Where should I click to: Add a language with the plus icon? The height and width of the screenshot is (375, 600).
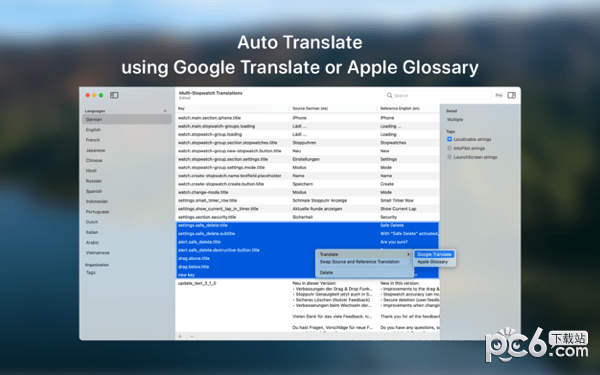click(165, 111)
